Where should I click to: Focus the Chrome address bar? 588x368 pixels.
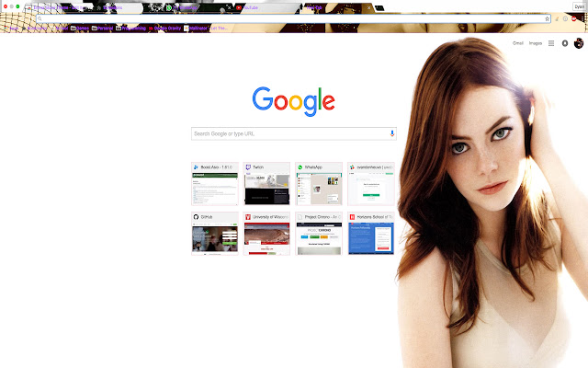click(292, 18)
